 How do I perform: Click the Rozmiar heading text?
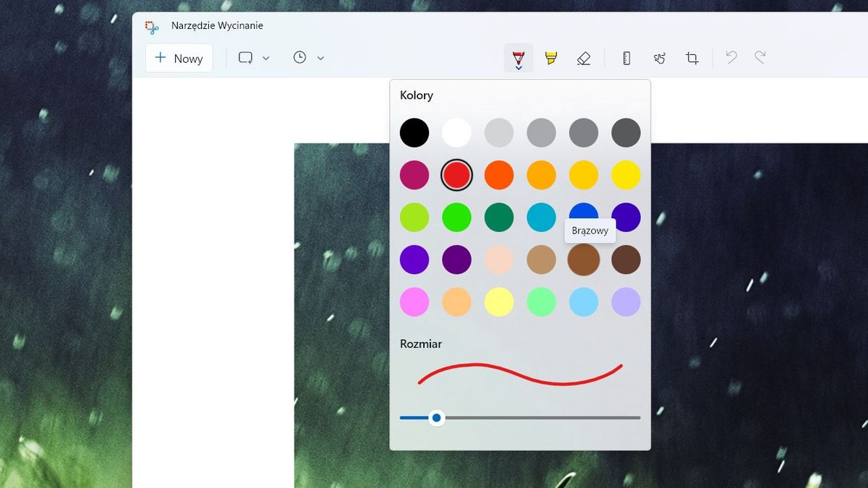421,344
